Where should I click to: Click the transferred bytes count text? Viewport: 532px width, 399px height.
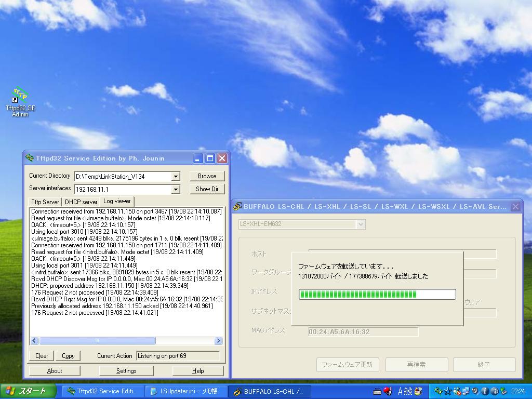pyautogui.click(x=363, y=276)
